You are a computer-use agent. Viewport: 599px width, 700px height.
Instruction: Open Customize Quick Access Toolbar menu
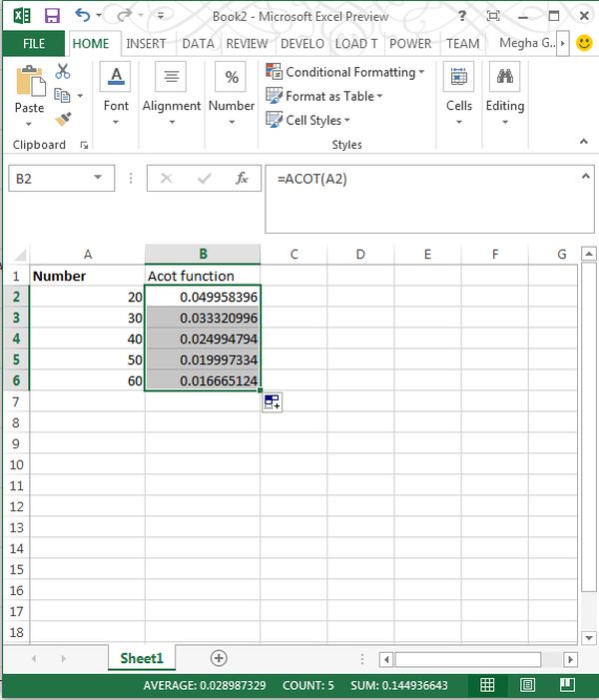tap(161, 16)
